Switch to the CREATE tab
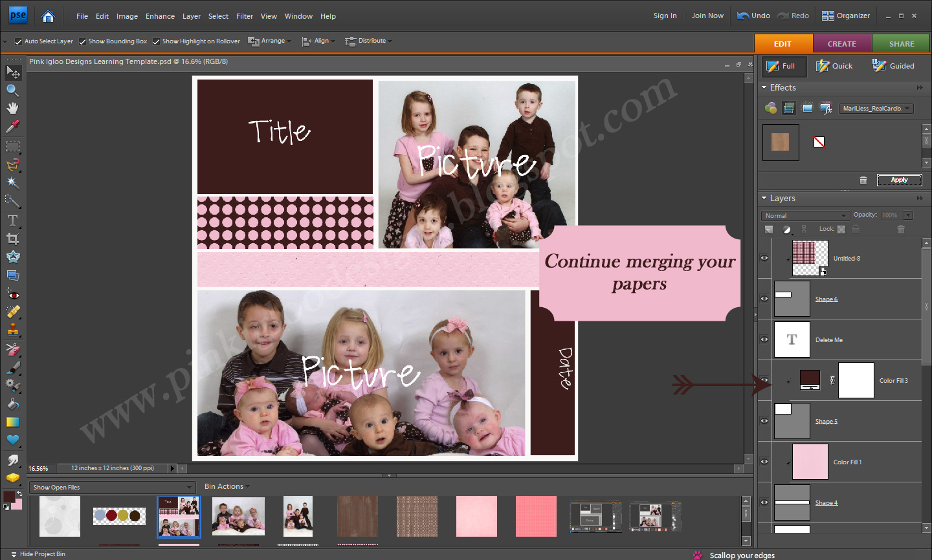This screenshot has width=932, height=560. tap(842, 44)
